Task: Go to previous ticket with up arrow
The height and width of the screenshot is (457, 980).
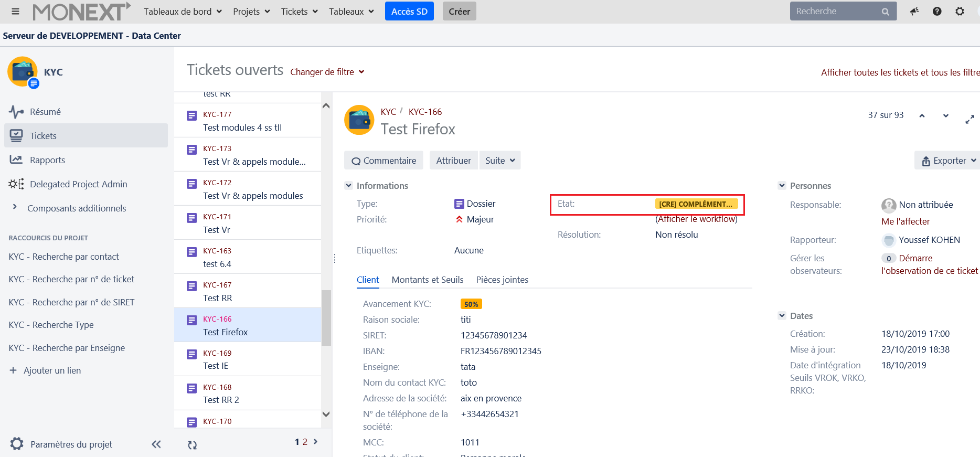Action: pyautogui.click(x=922, y=115)
